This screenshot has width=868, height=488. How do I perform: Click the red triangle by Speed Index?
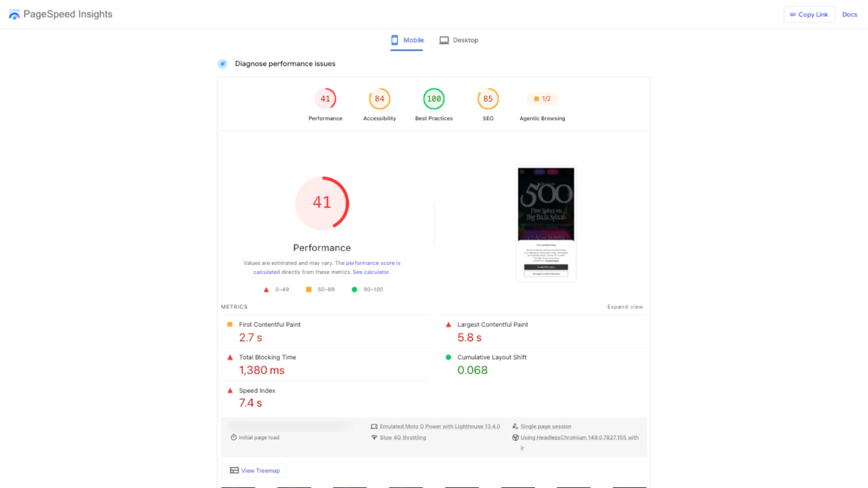coord(230,390)
